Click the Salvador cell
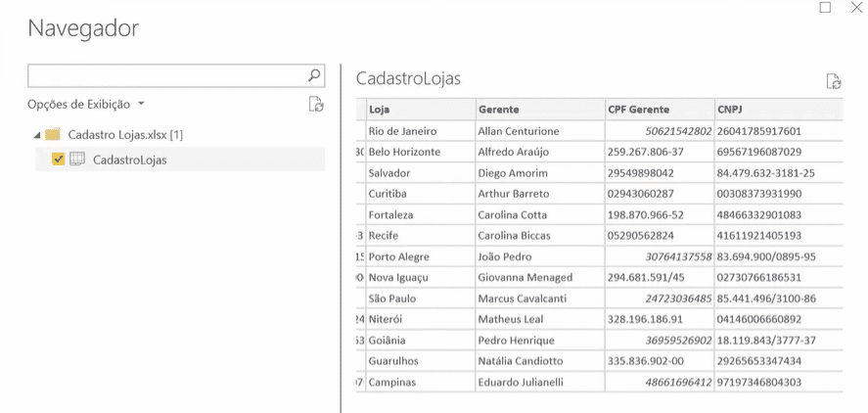The image size is (868, 413). (x=421, y=172)
